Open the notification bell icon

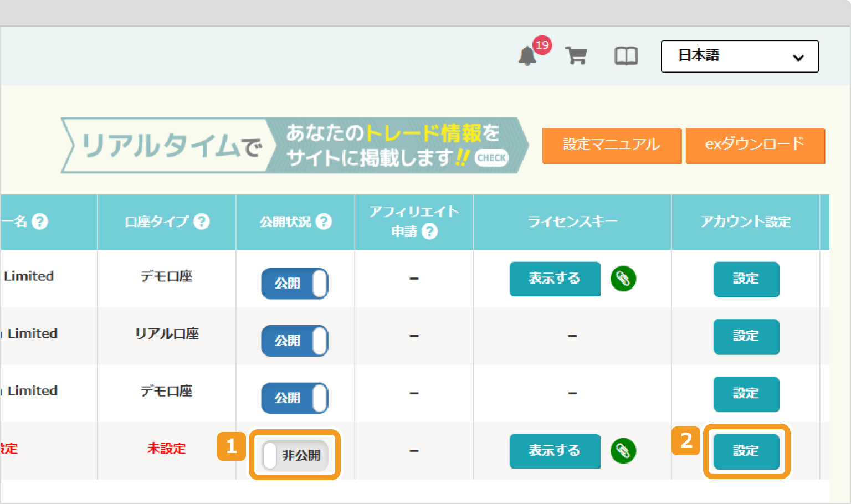tap(527, 56)
